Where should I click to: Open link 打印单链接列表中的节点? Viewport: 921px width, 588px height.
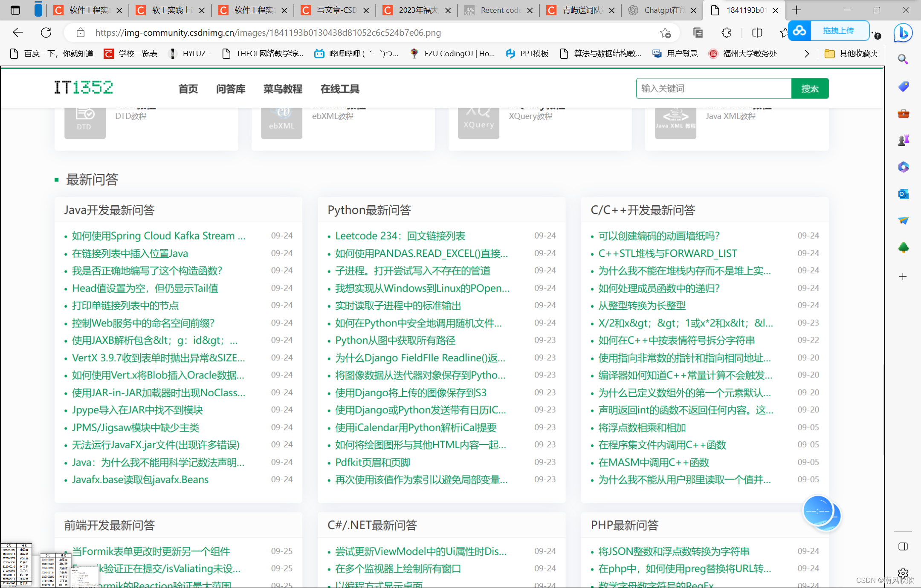click(x=125, y=305)
